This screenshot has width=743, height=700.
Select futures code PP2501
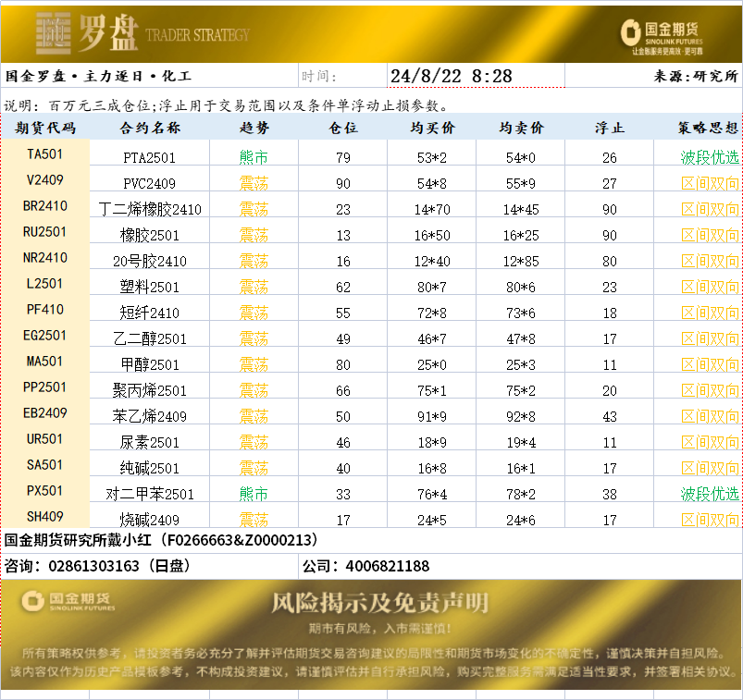[45, 387]
